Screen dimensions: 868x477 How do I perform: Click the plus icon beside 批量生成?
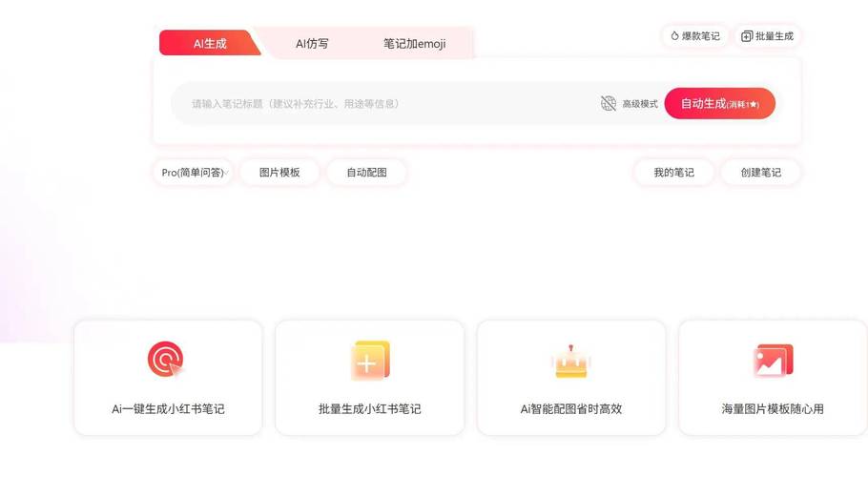click(x=747, y=36)
